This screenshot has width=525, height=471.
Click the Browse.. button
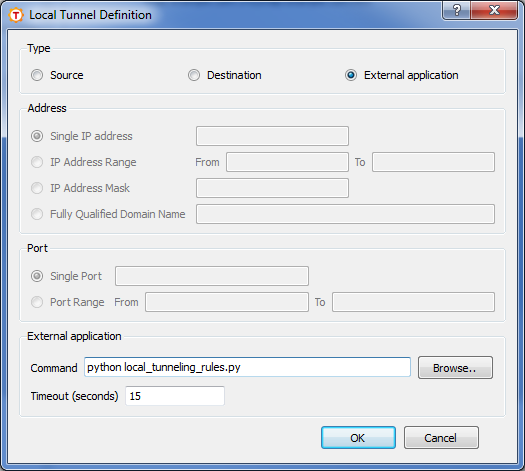click(455, 368)
